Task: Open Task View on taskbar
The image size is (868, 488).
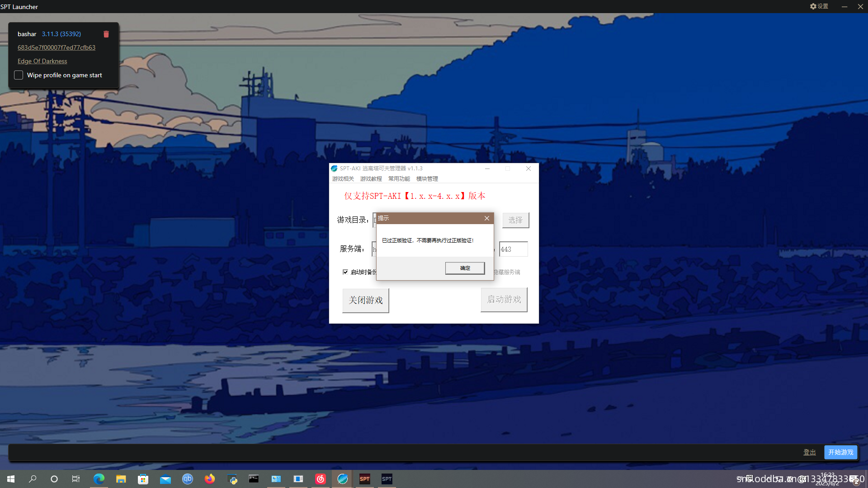Action: 76,479
